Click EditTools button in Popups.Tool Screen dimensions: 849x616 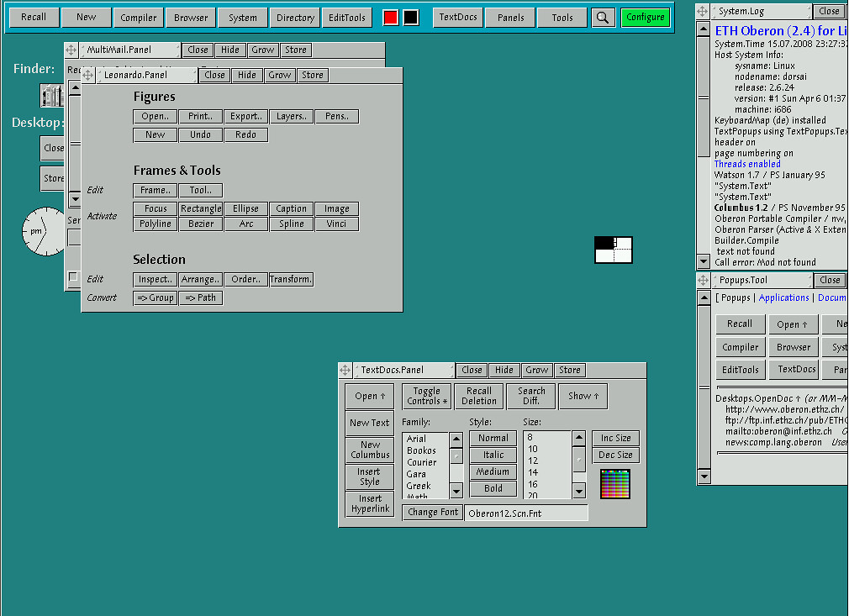tap(741, 370)
